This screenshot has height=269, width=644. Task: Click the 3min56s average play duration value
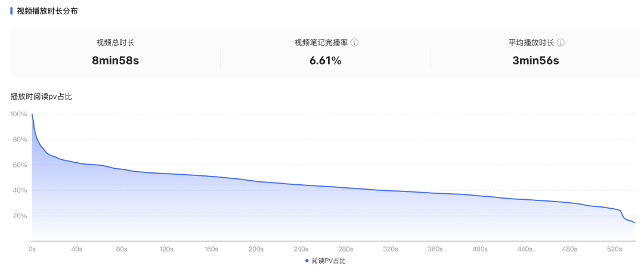[x=535, y=60]
